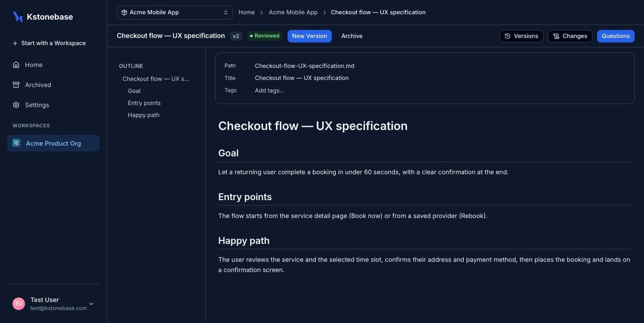Expand the Test User account menu chevron

91,304
